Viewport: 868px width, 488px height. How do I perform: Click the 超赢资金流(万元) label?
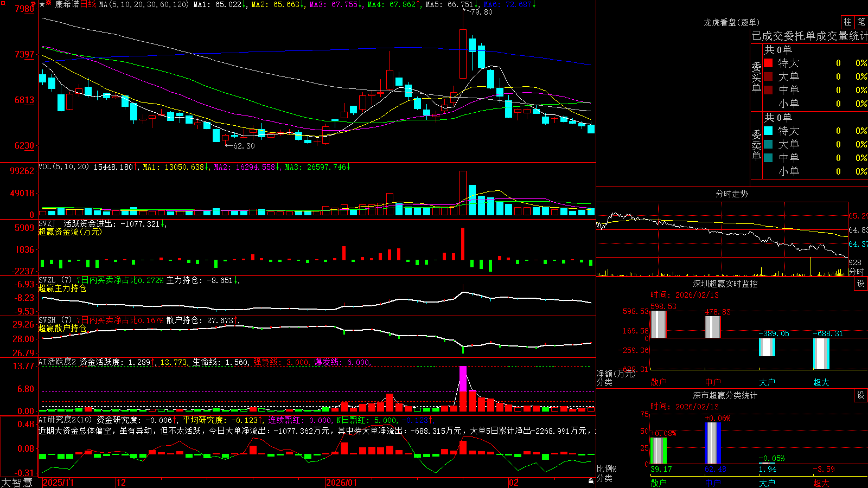70,232
